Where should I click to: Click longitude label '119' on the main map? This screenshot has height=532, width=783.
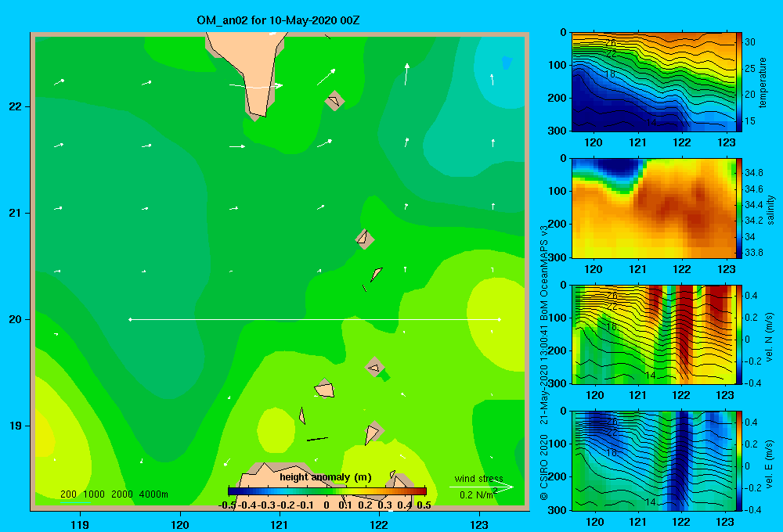pyautogui.click(x=80, y=524)
